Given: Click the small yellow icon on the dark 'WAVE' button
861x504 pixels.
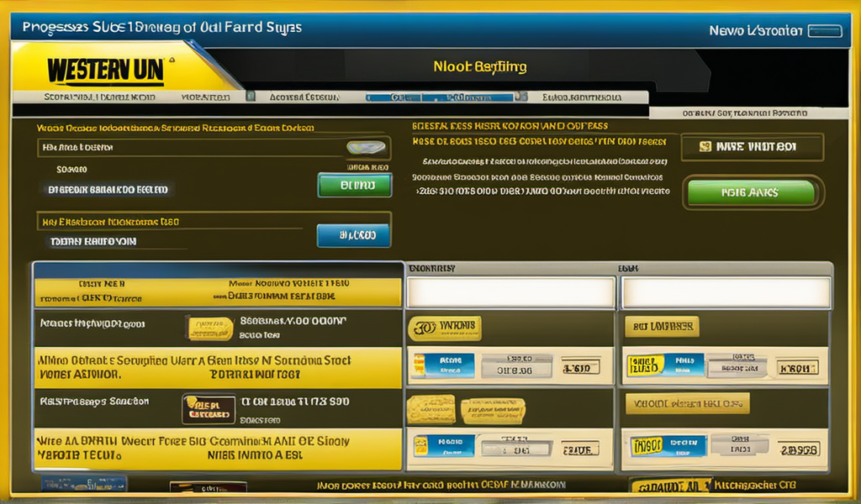Looking at the screenshot, I should coord(706,147).
